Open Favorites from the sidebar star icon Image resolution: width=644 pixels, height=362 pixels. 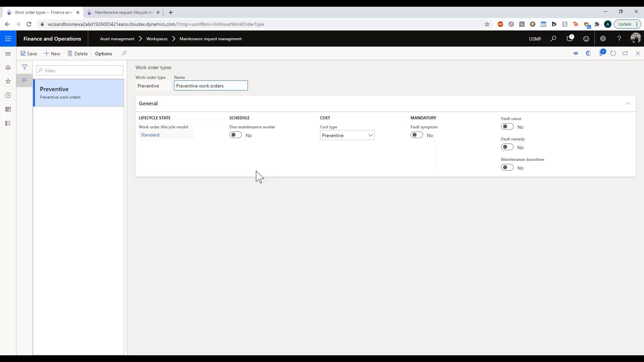tap(8, 81)
